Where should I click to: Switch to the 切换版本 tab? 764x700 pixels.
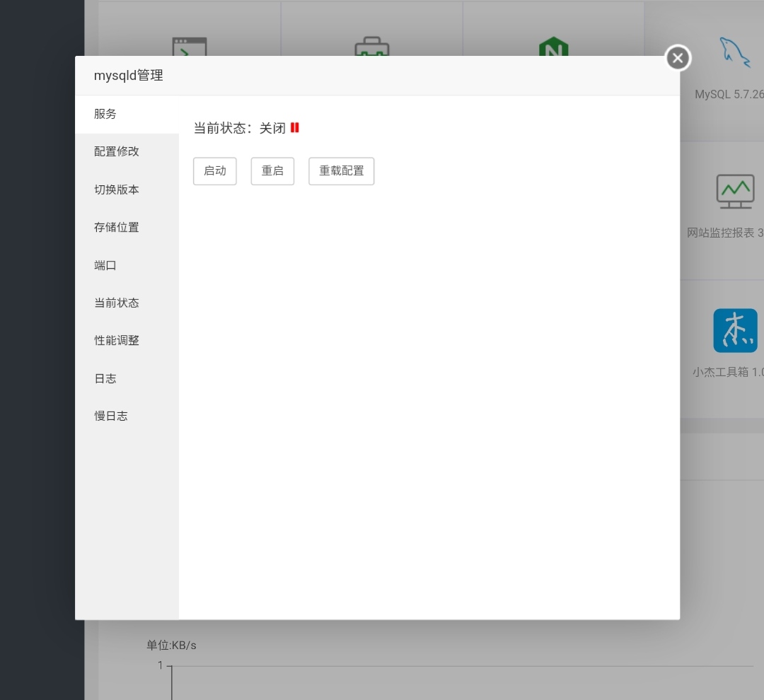(x=117, y=189)
